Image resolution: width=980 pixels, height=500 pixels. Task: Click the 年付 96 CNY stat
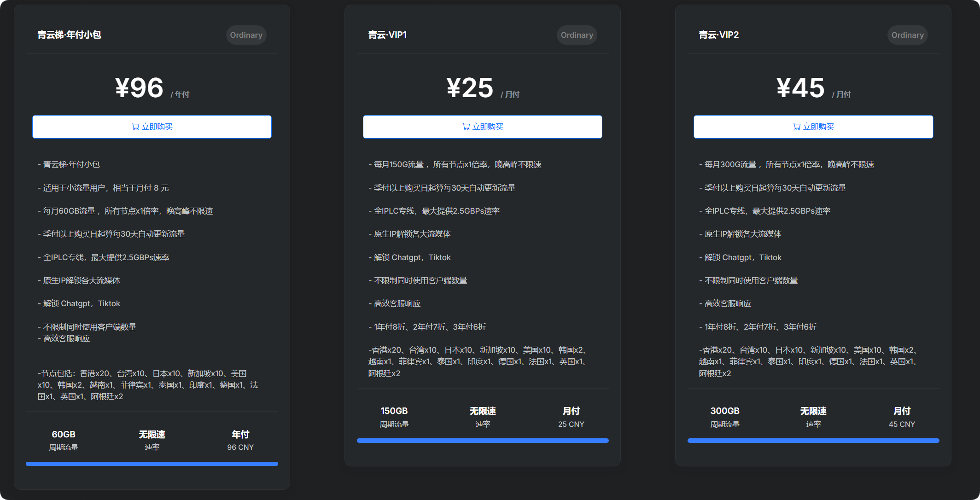click(x=240, y=440)
